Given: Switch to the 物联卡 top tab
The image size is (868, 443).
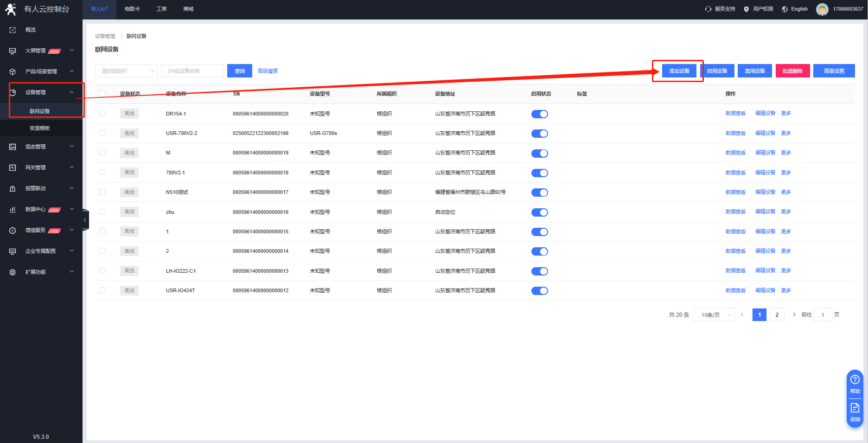Looking at the screenshot, I should [132, 9].
